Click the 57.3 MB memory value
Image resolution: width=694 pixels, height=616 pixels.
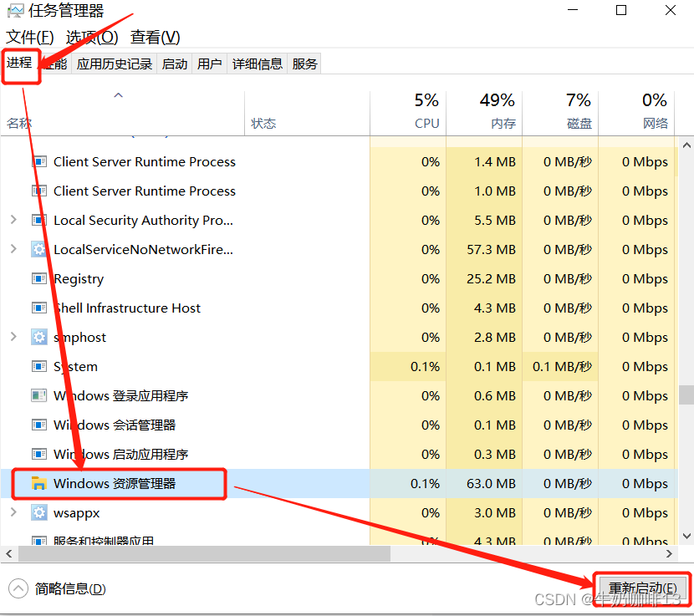(x=491, y=249)
